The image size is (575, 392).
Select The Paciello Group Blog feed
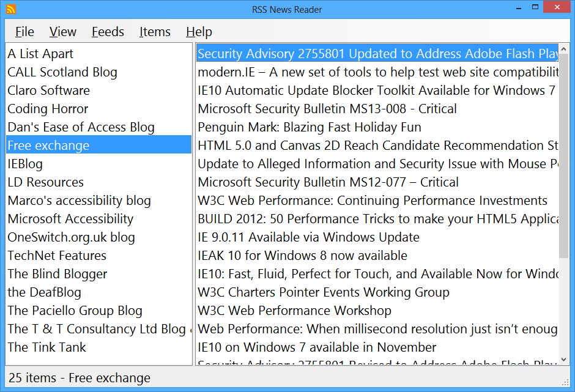tap(98, 310)
